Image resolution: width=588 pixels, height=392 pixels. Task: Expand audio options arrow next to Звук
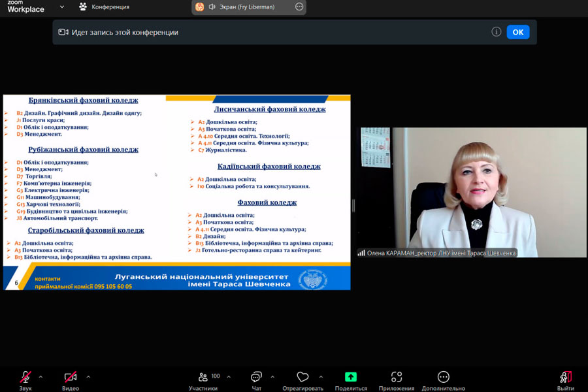click(x=41, y=377)
